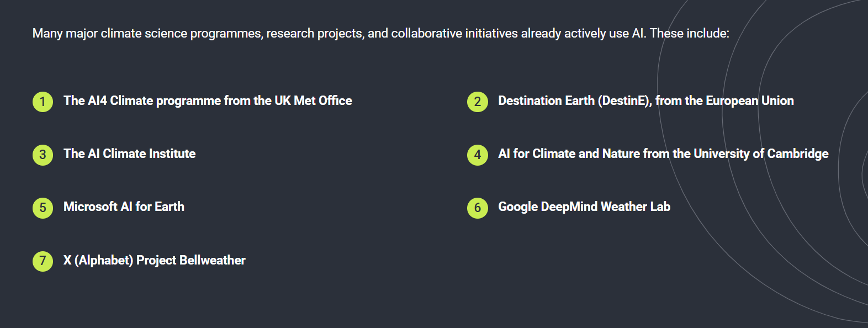Click the green number 1 badge

[x=43, y=102]
